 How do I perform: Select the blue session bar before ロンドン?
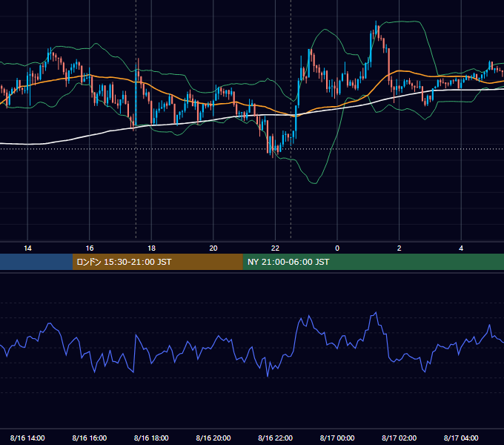(36, 262)
